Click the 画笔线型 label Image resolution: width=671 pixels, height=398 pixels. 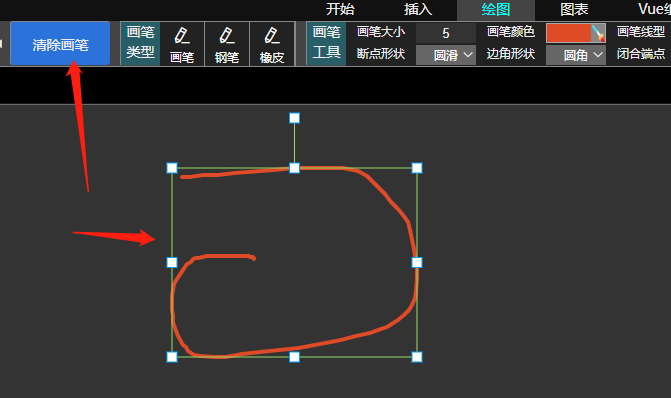point(641,32)
